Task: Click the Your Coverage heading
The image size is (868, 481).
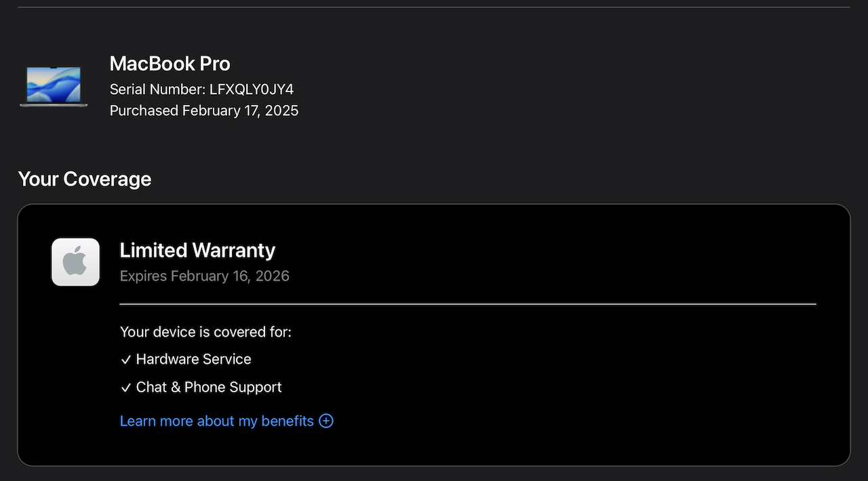Action: pyautogui.click(x=85, y=179)
